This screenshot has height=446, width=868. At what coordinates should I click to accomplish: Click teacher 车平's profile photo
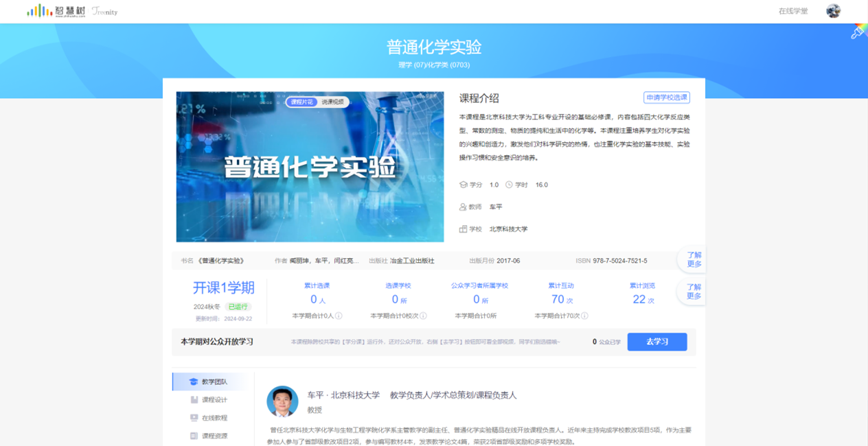click(x=282, y=402)
